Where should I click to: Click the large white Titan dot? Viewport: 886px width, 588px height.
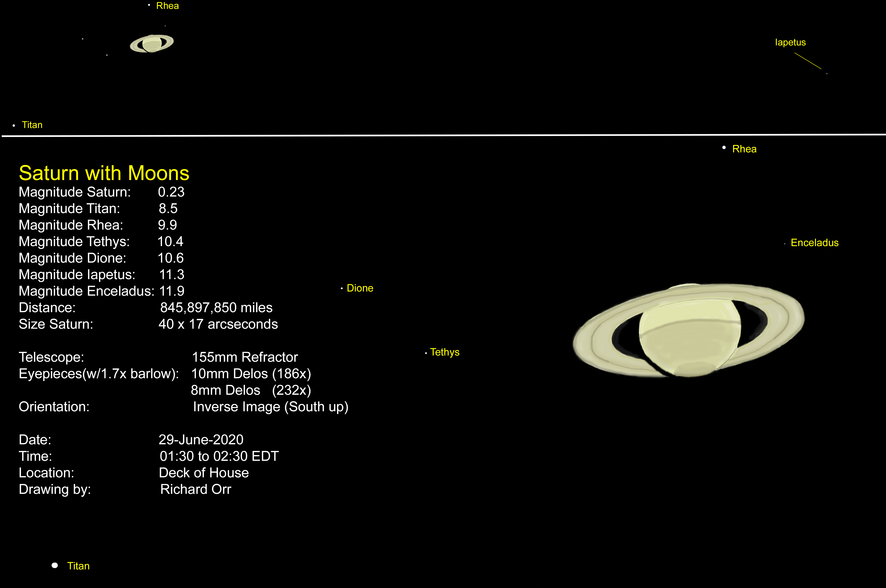coord(55,565)
